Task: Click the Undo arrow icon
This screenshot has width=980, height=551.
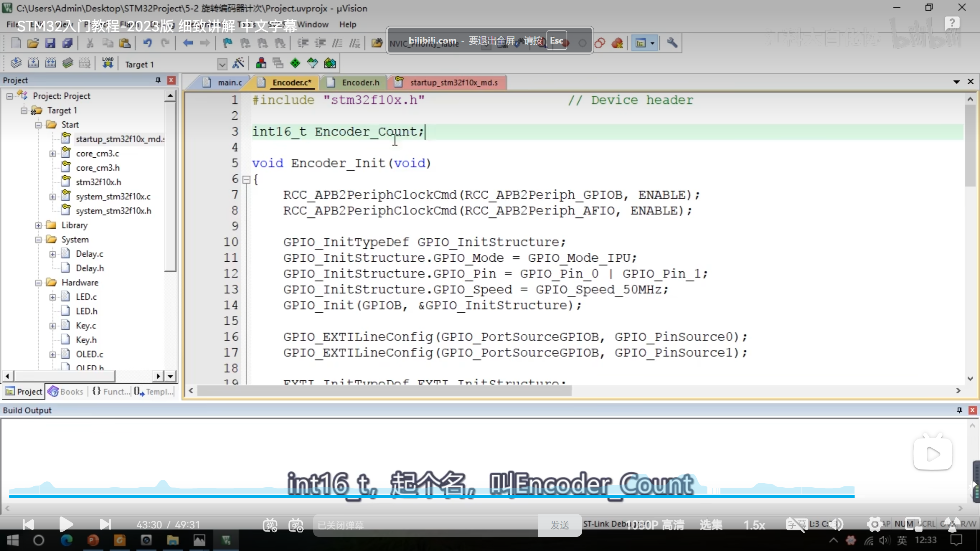Action: click(147, 43)
